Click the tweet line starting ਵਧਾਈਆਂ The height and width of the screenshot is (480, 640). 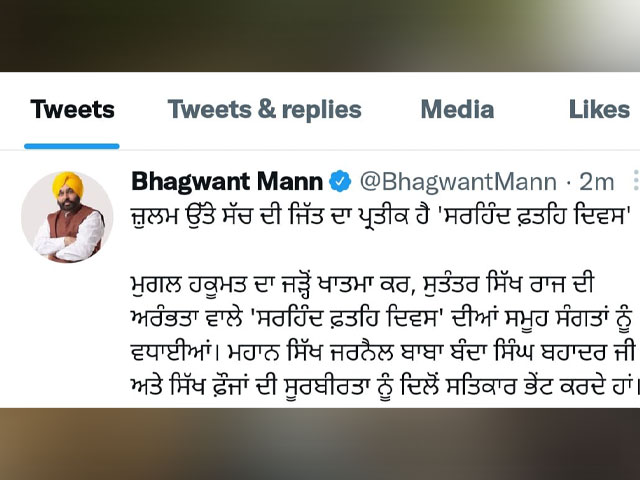(x=383, y=353)
